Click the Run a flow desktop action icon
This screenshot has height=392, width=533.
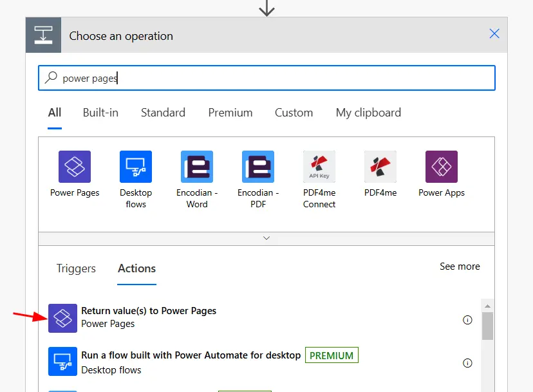62,361
